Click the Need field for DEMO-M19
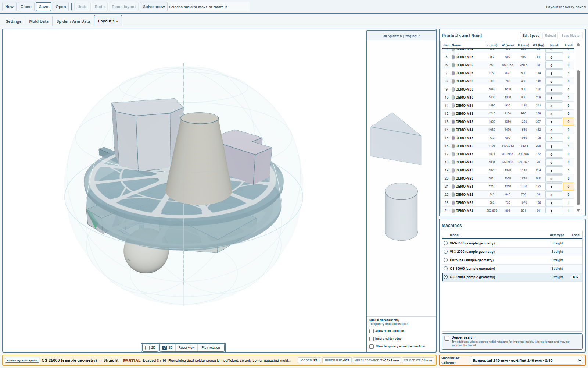The width and height of the screenshot is (588, 368). (x=554, y=170)
